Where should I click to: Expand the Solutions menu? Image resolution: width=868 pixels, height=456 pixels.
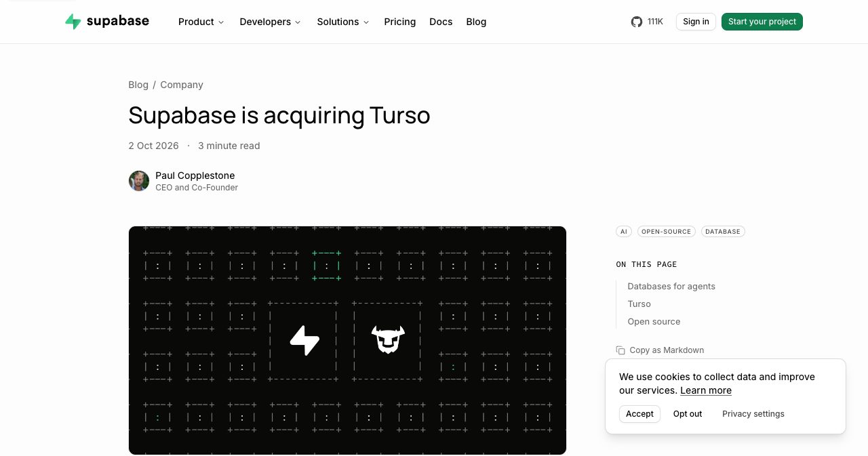343,22
